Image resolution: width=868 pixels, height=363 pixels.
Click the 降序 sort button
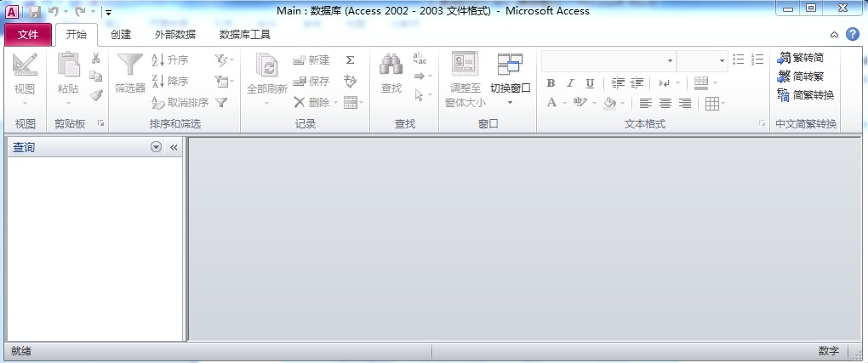click(x=170, y=82)
